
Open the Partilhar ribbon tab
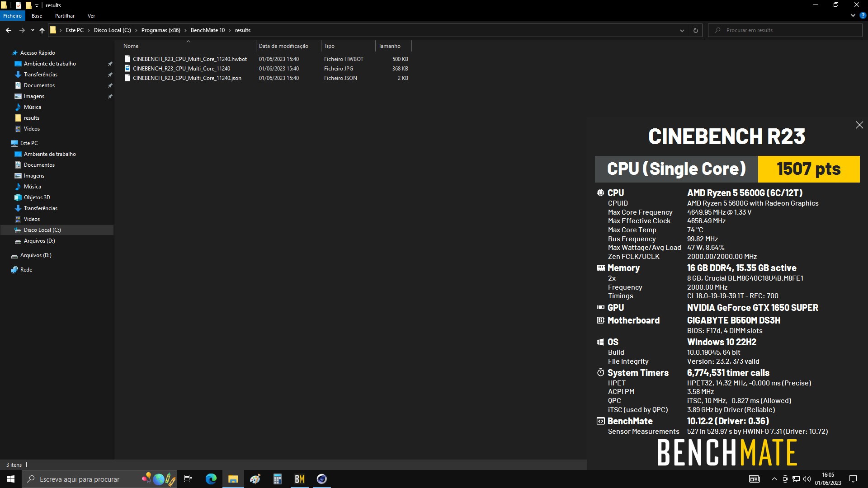click(x=65, y=16)
